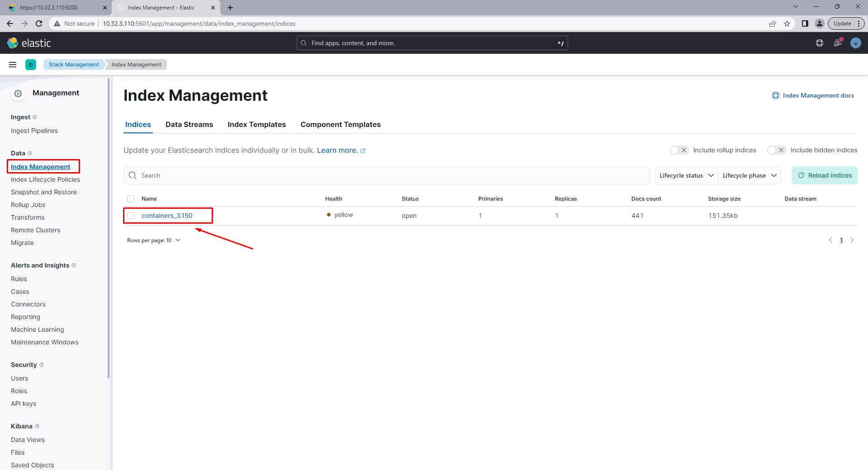The width and height of the screenshot is (868, 470).
Task: Open Data Views in sidebar
Action: (x=28, y=440)
